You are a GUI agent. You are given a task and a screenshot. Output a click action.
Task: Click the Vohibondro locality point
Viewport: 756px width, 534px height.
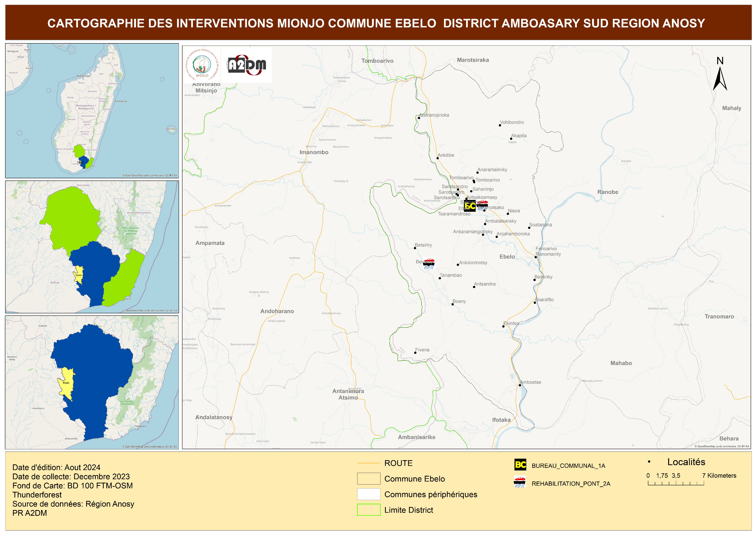500,125
